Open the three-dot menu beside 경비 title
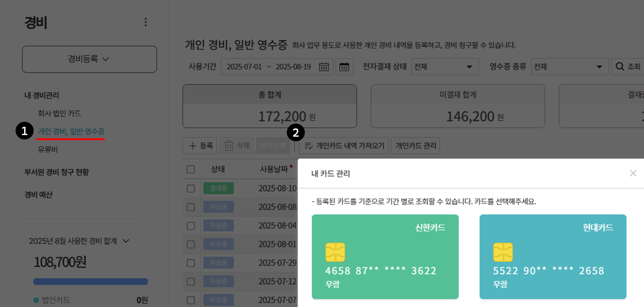The width and height of the screenshot is (644, 307). [146, 22]
